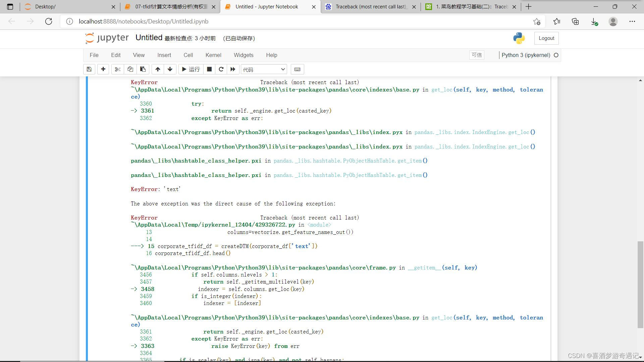The image size is (644, 362).
Task: Open the Kernel menu
Action: (213, 55)
